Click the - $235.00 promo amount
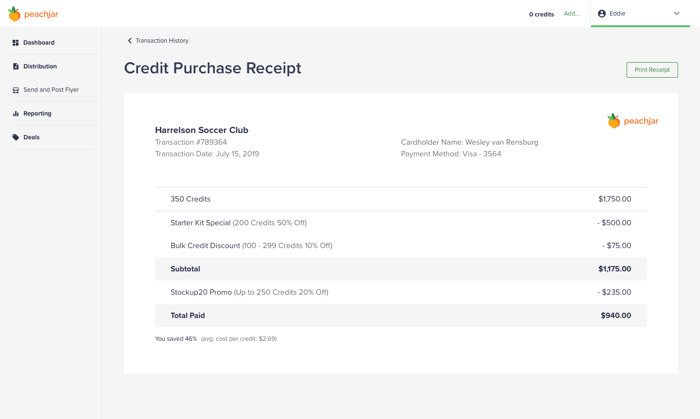 pos(614,292)
